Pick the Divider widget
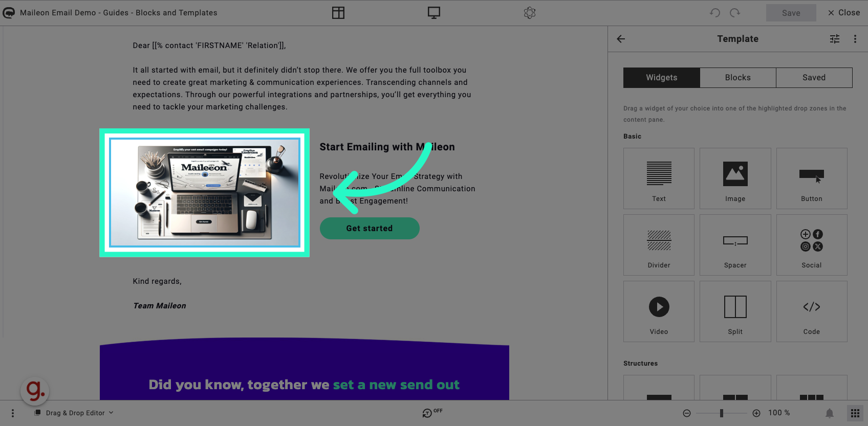The image size is (868, 426). 659,245
